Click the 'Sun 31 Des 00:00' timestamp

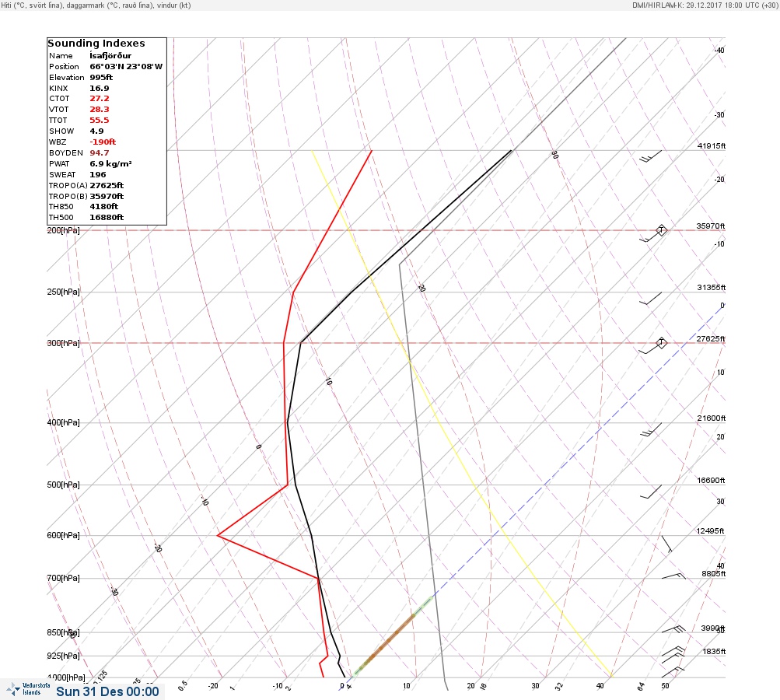tap(107, 691)
